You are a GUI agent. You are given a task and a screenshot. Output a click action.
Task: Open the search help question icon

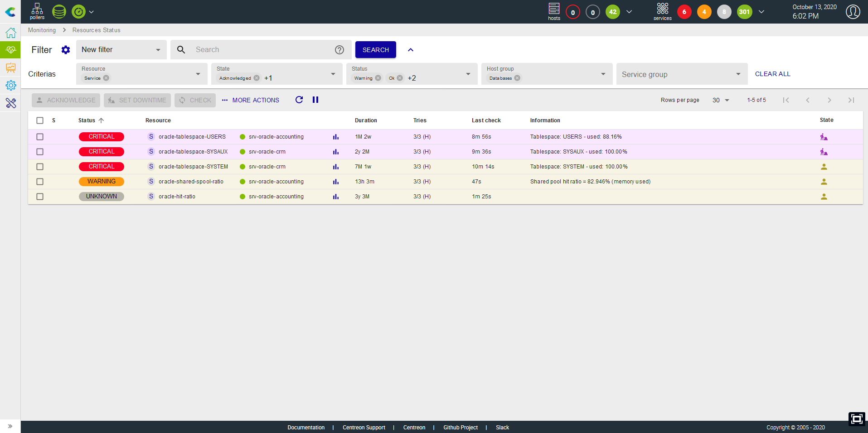[x=339, y=50]
